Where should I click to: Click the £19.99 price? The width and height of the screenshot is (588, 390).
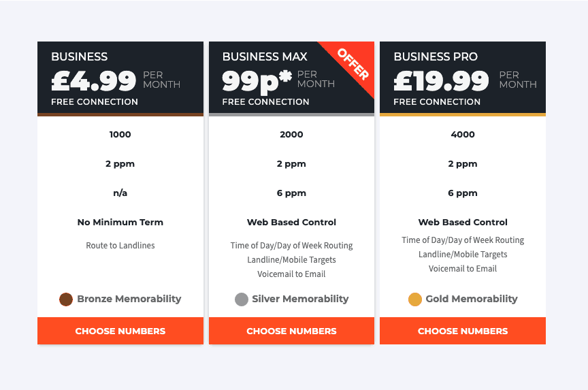[x=441, y=81]
